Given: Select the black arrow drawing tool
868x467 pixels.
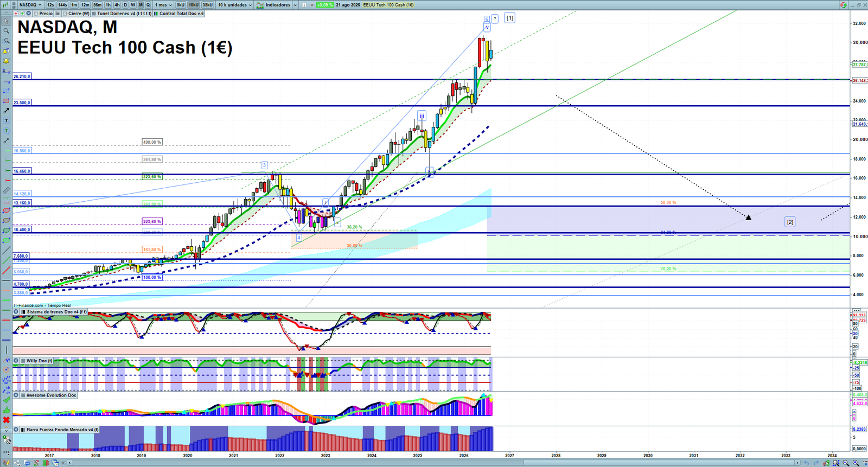Looking at the screenshot, I should pos(6,111).
